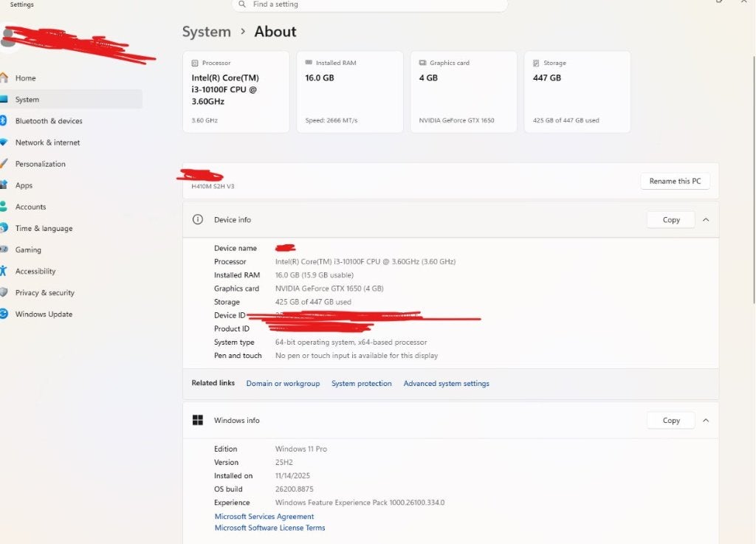Open Time & language settings

click(x=44, y=228)
